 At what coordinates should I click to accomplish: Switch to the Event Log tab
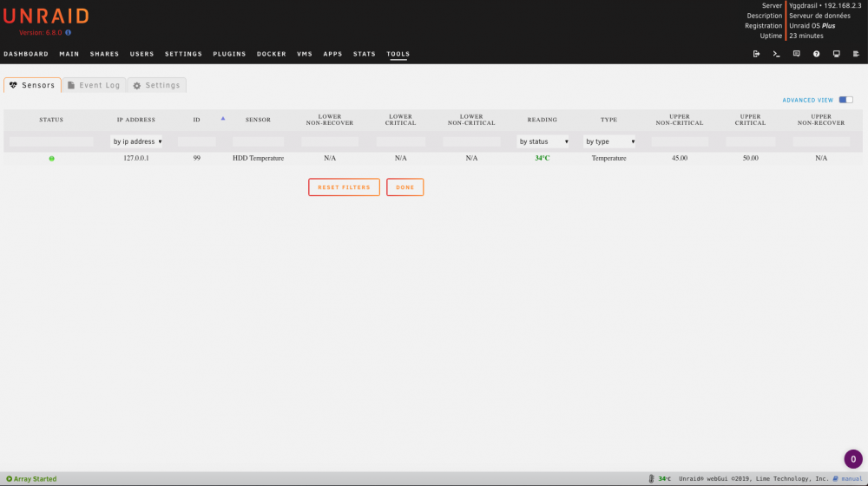click(94, 85)
